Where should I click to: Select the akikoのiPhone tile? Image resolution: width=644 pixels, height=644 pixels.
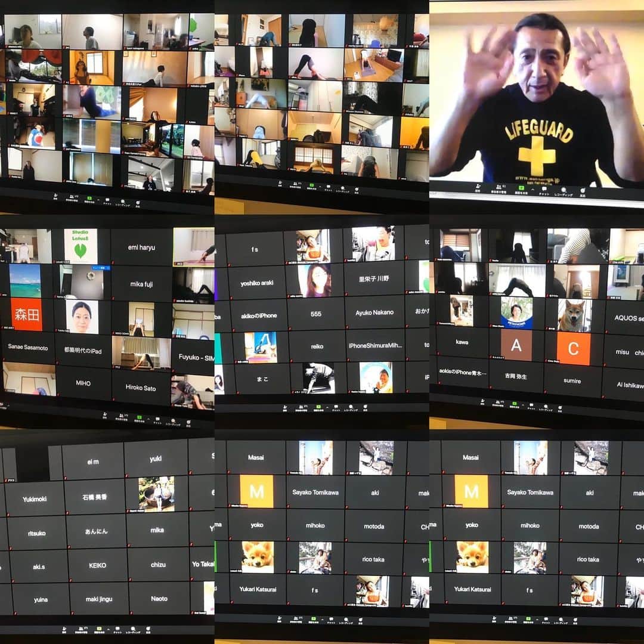258,315
